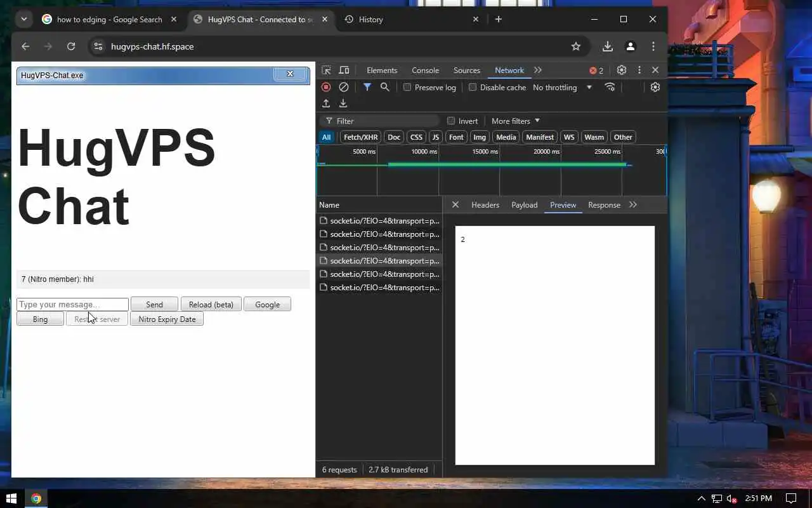Image resolution: width=812 pixels, height=508 pixels.
Task: Stop recording the network log
Action: (x=326, y=87)
